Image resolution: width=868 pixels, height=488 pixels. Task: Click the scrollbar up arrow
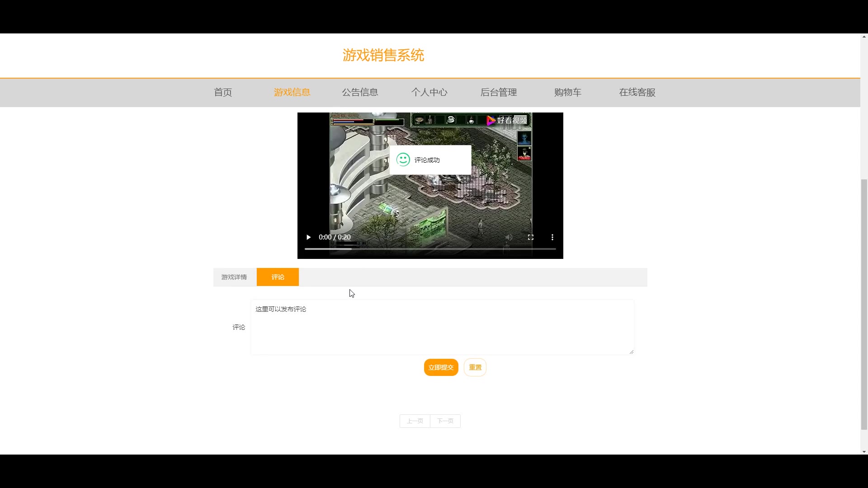(864, 37)
